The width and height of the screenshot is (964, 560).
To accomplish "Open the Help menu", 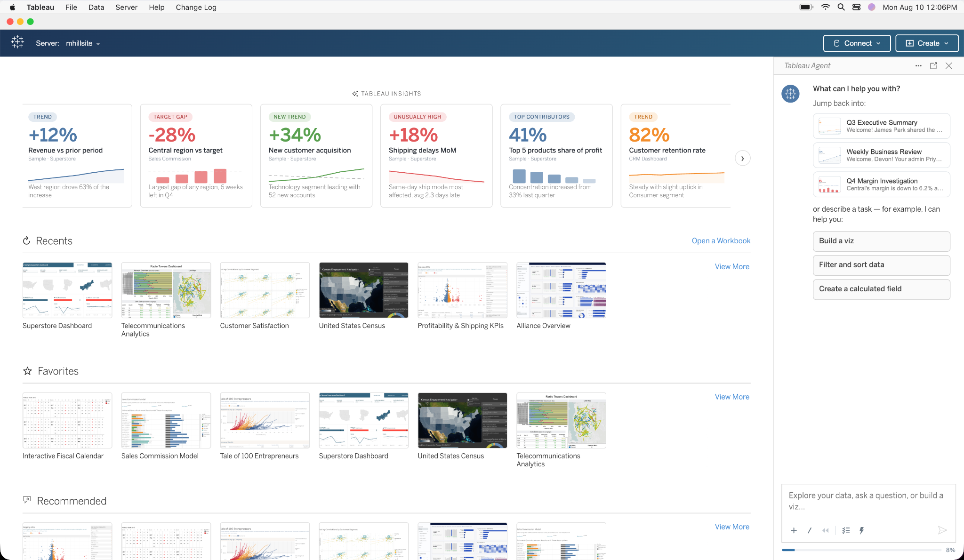I will (157, 7).
